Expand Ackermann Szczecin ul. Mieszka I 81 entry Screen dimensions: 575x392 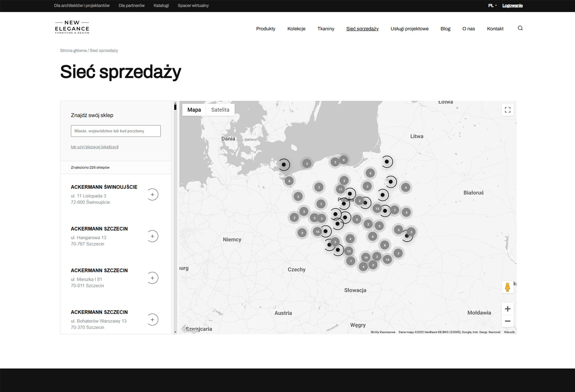152,278
